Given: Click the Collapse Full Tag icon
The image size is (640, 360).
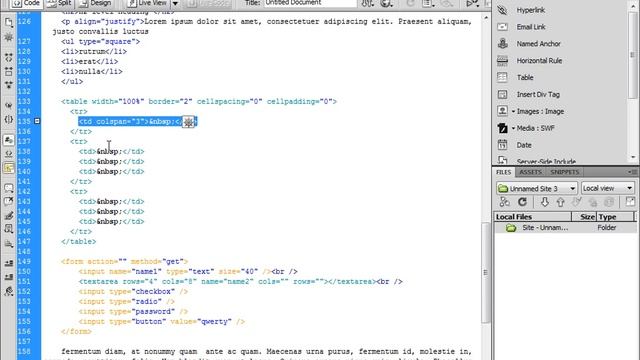Looking at the screenshot, I should click(x=9, y=58).
